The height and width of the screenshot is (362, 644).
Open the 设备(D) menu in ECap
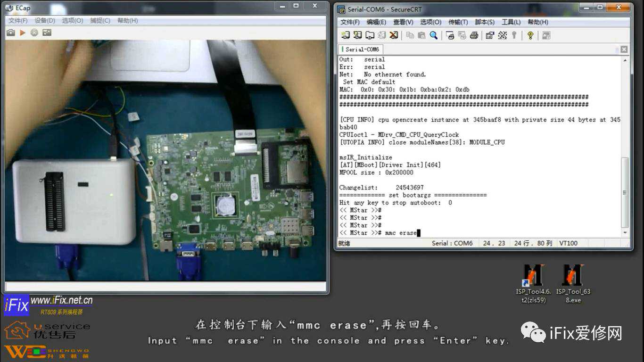[45, 21]
